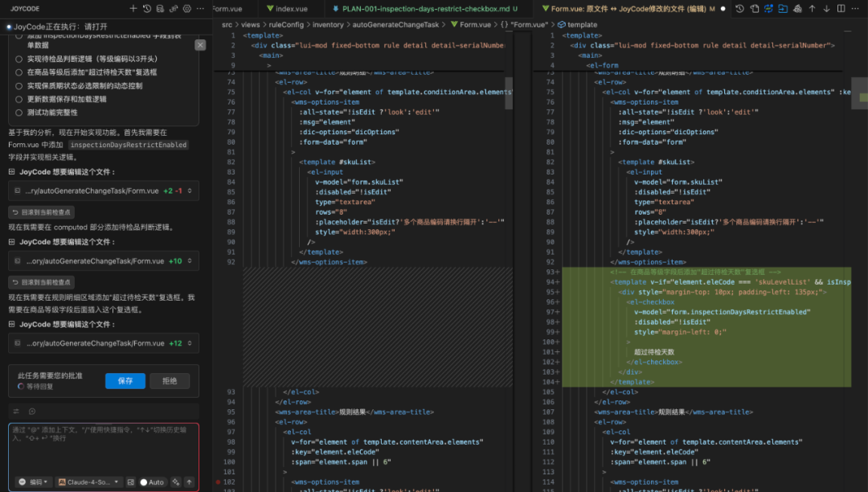The image size is (868, 492).
Task: Open JoyCode panel more actions menu
Action: coord(200,8)
